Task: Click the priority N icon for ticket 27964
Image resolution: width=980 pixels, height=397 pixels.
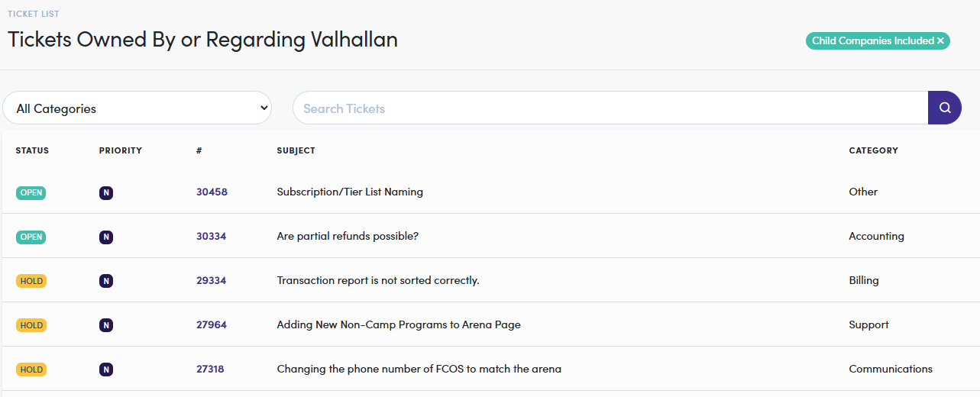Action: [106, 326]
